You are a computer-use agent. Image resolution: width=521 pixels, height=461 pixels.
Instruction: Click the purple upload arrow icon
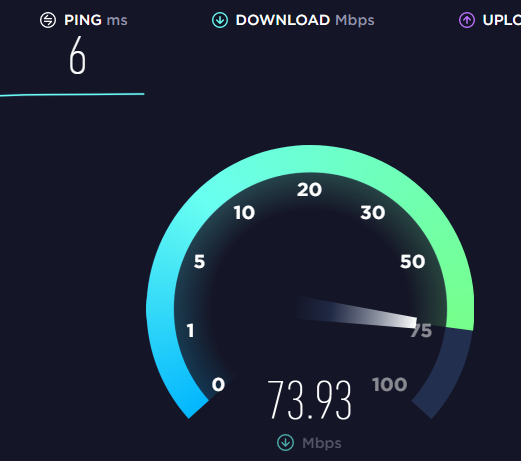467,20
